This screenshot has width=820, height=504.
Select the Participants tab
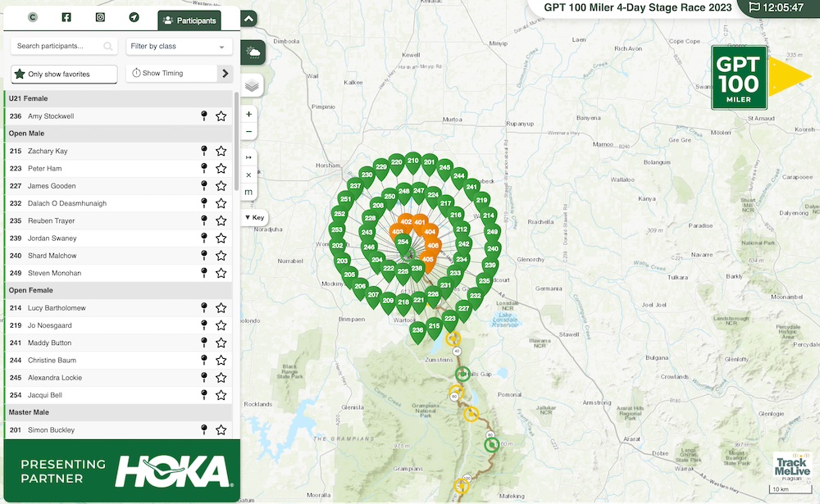pyautogui.click(x=189, y=20)
